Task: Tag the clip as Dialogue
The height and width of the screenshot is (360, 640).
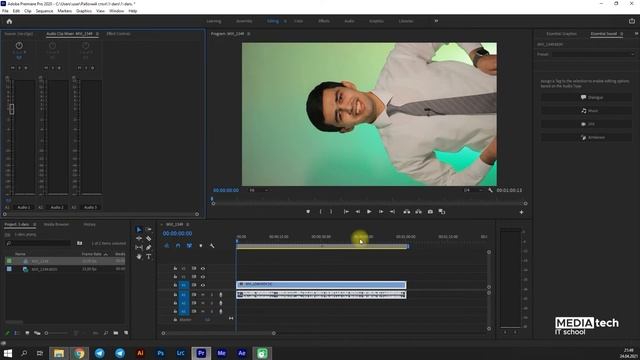Action: pyautogui.click(x=587, y=98)
